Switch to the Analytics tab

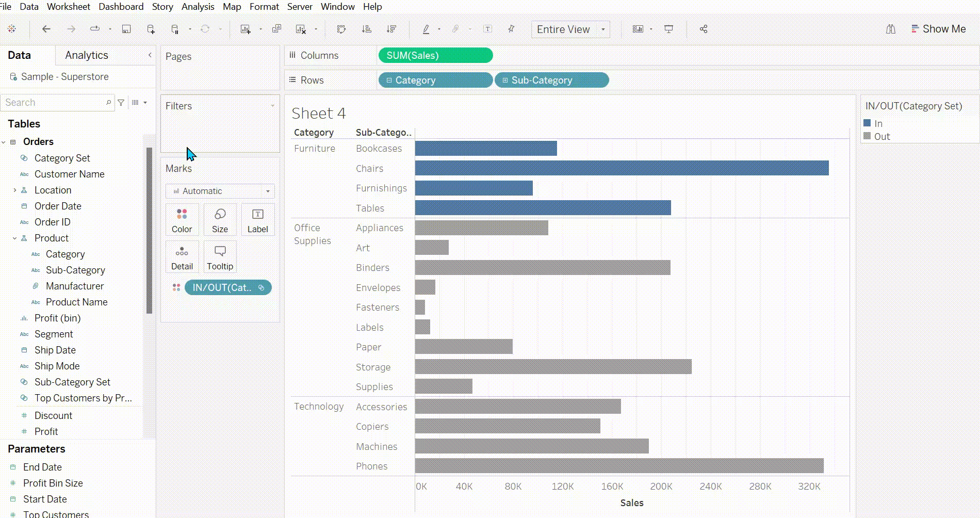click(x=87, y=55)
